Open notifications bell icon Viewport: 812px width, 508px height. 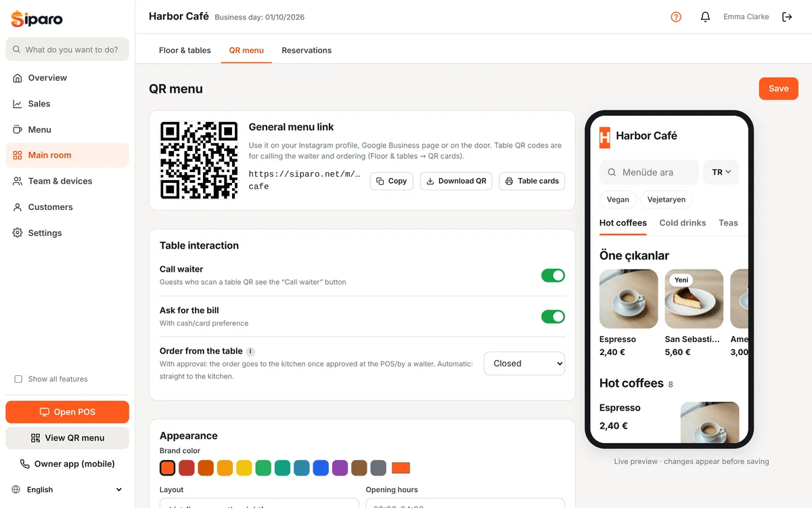coord(705,17)
